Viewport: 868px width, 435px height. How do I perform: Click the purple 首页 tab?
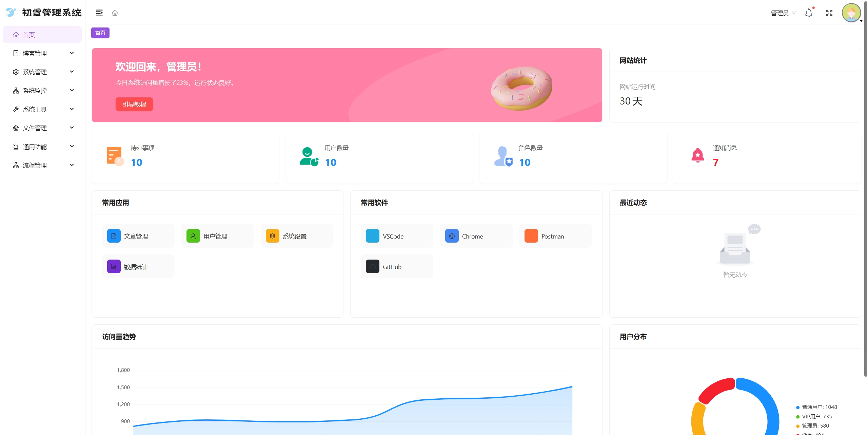click(100, 33)
